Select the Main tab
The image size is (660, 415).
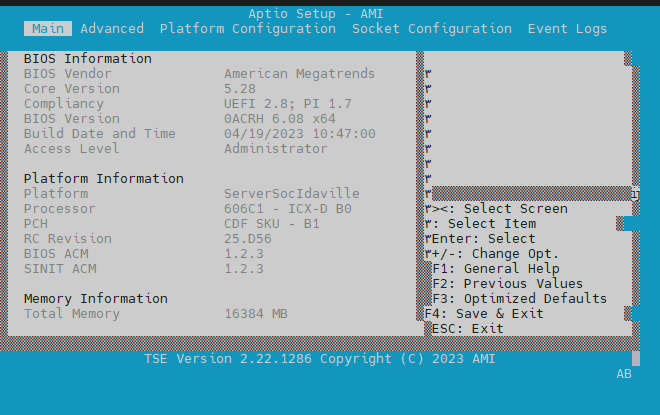47,29
